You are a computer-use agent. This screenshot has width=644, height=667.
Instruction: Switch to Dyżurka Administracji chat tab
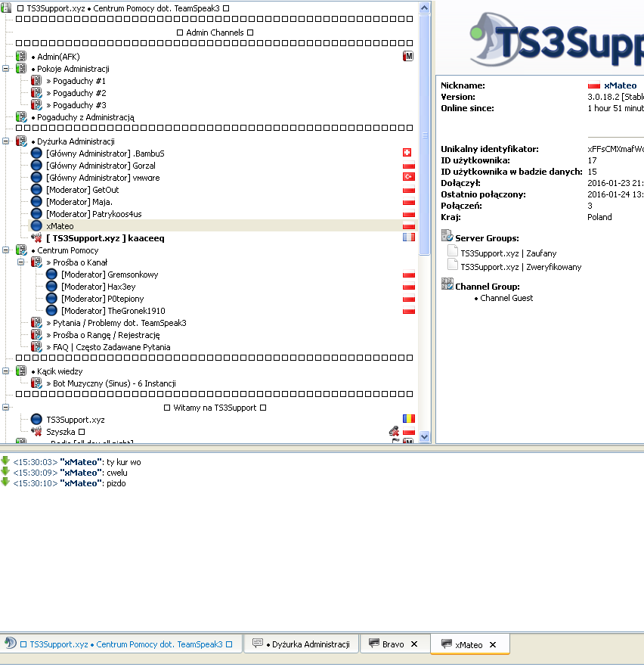click(x=302, y=644)
